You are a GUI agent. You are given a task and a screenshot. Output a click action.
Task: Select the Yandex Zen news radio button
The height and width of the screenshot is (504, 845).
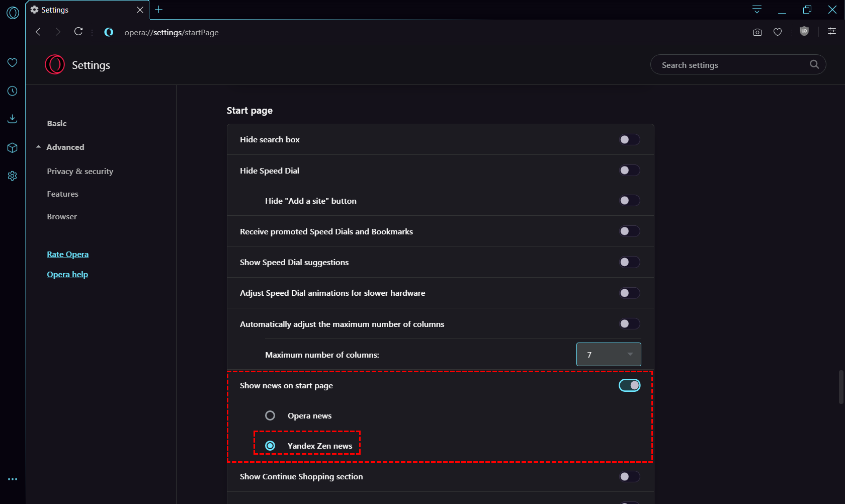(270, 446)
